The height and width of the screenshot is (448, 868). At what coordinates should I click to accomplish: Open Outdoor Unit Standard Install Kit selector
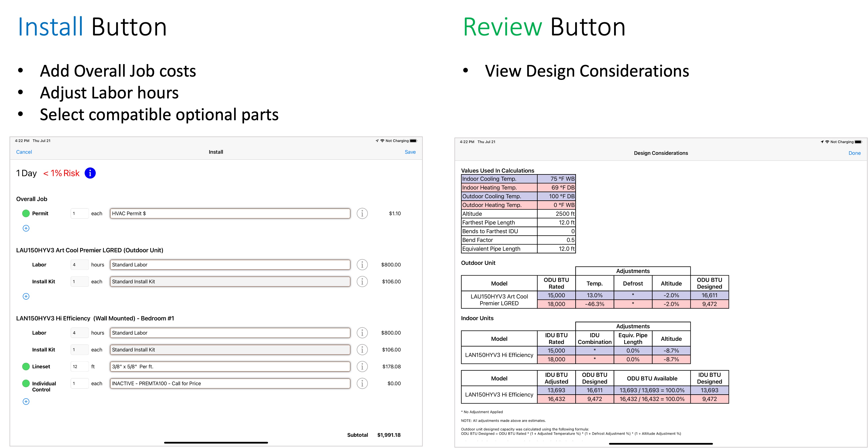pyautogui.click(x=230, y=282)
